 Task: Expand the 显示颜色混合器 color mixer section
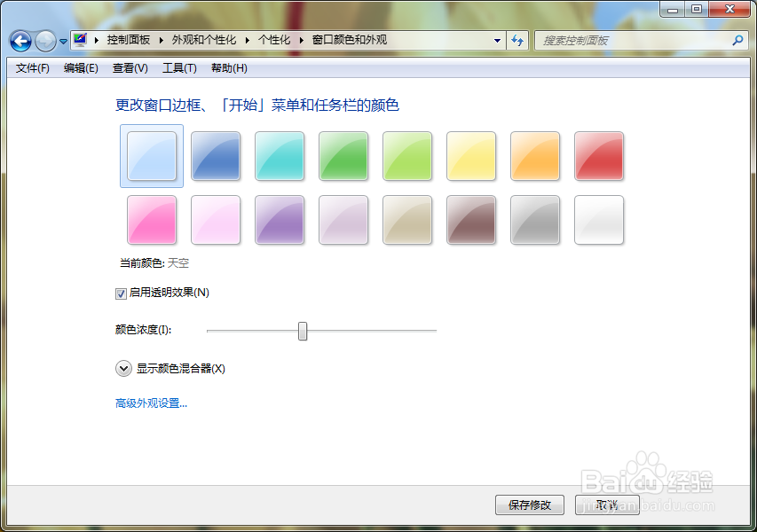click(124, 368)
